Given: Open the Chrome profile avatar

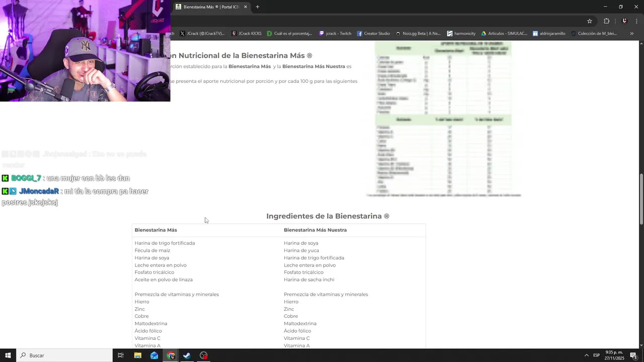Looking at the screenshot, I should click(624, 21).
